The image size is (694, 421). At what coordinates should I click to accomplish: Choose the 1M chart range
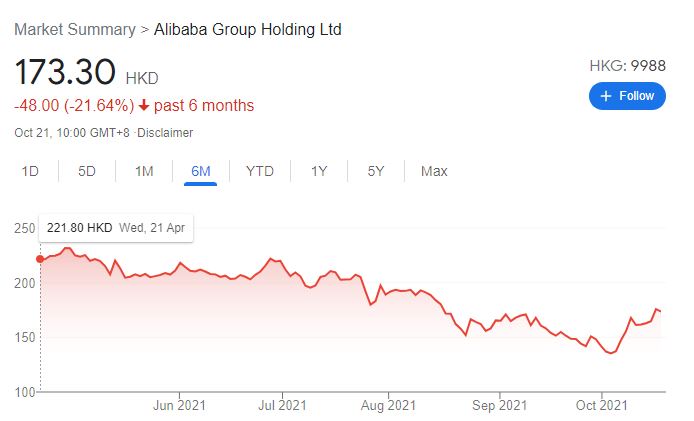[x=144, y=171]
